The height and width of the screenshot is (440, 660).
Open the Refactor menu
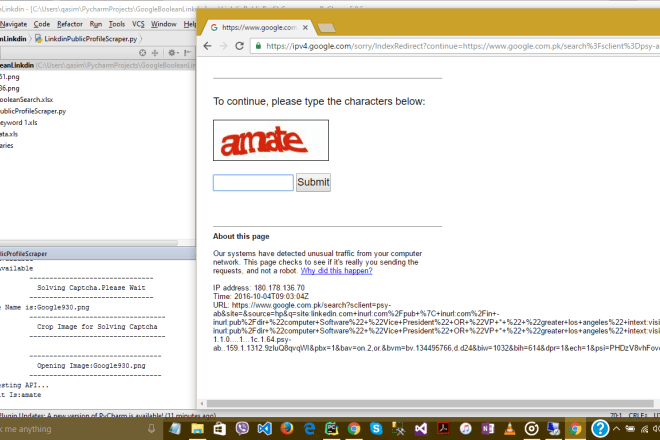[70, 24]
